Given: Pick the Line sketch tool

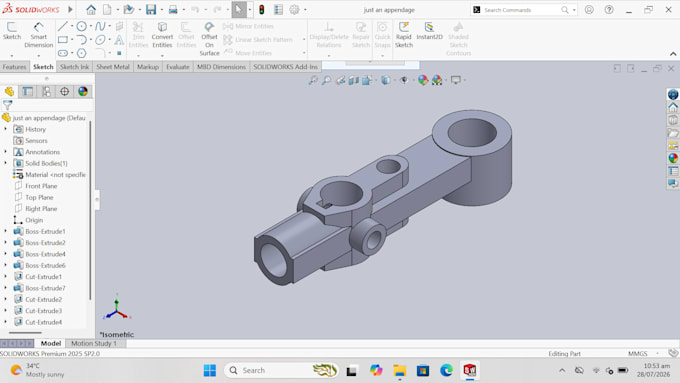Looking at the screenshot, I should [x=62, y=26].
